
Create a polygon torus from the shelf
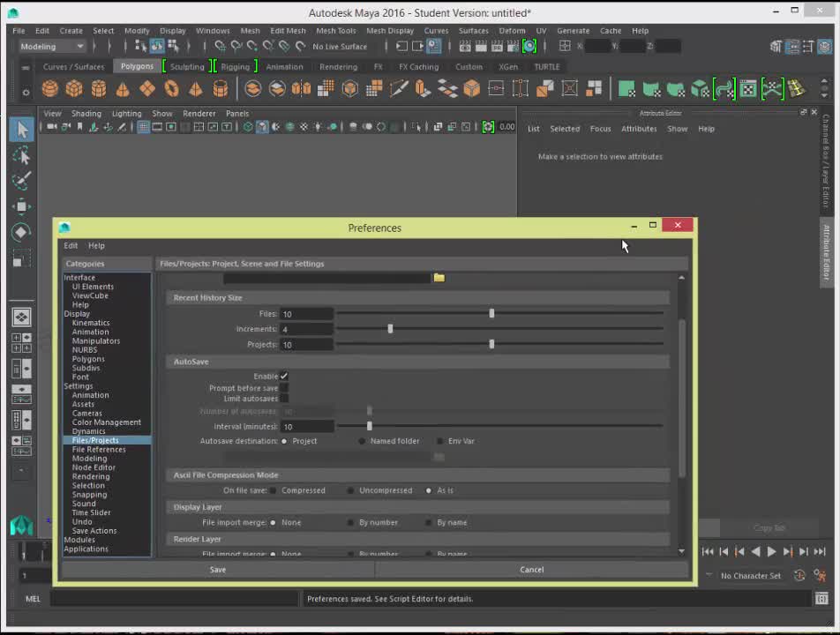pos(171,89)
